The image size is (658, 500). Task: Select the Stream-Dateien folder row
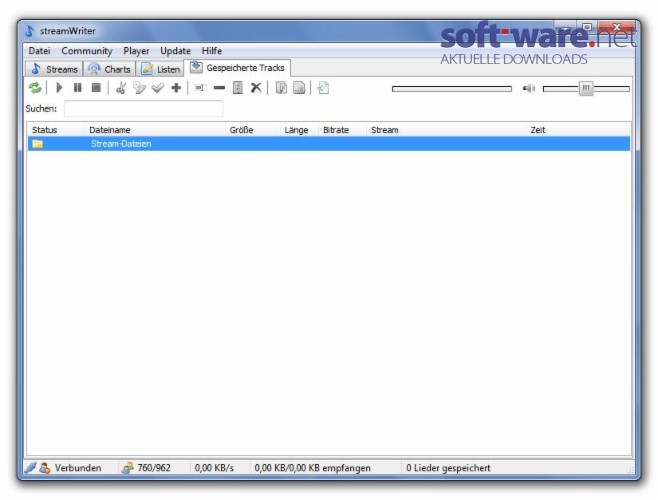[329, 144]
